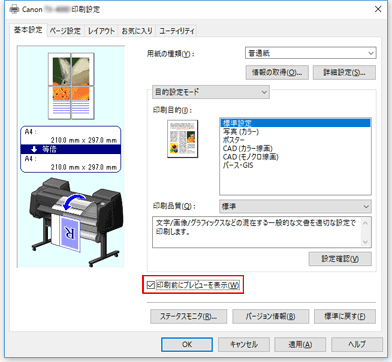This screenshot has height=362, width=392.
Task: Click the print purpose sample document icon
Action: pos(182,139)
